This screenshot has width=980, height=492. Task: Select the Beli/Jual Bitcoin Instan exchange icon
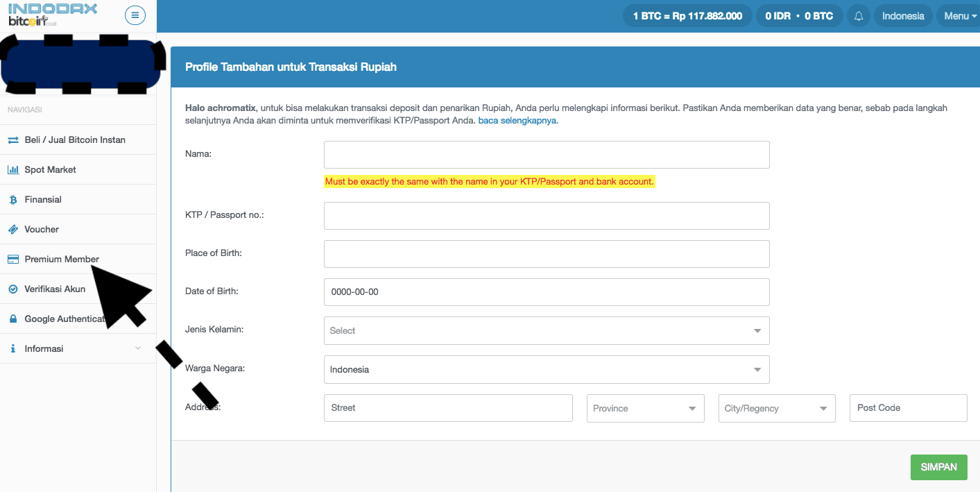click(x=13, y=139)
